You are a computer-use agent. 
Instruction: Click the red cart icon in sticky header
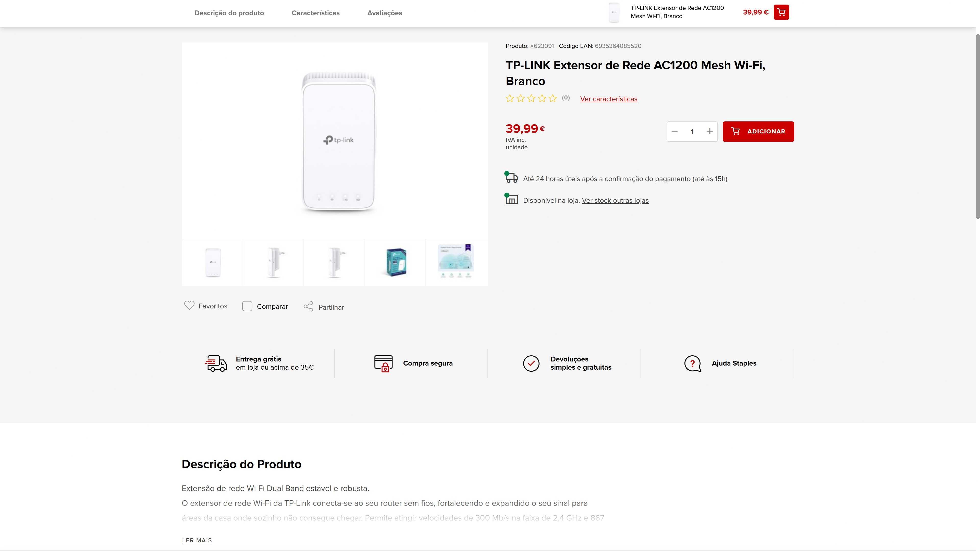(x=781, y=12)
